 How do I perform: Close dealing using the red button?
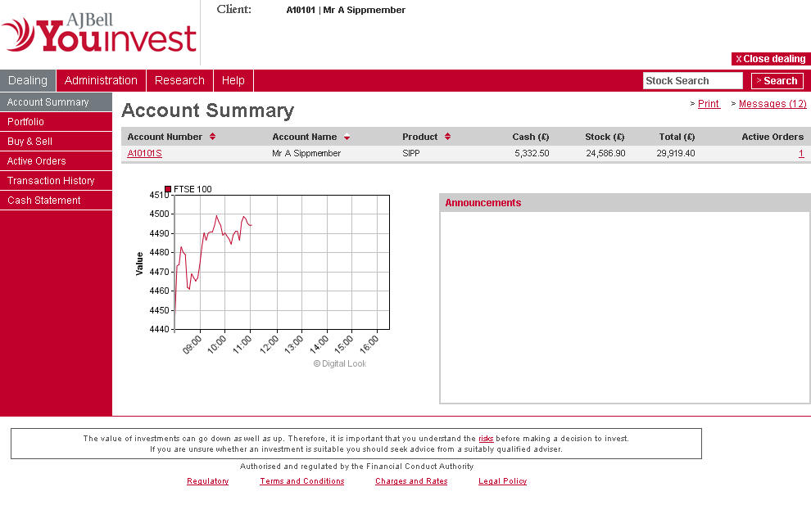click(770, 59)
